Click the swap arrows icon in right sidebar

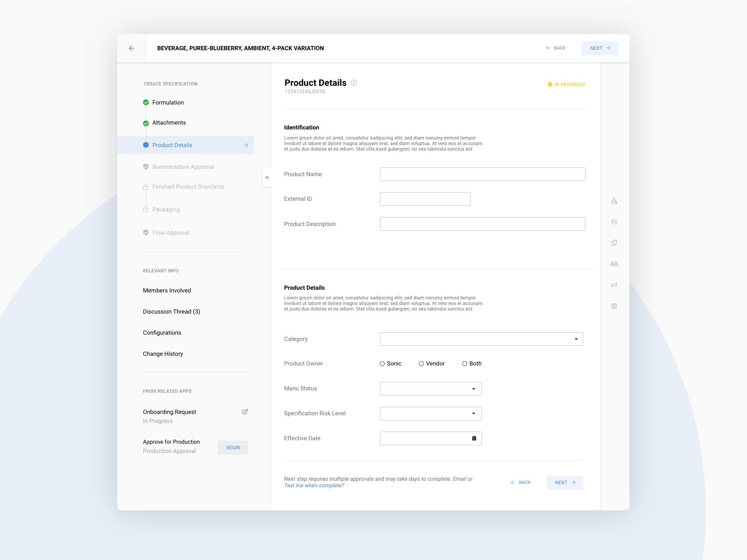pyautogui.click(x=614, y=285)
